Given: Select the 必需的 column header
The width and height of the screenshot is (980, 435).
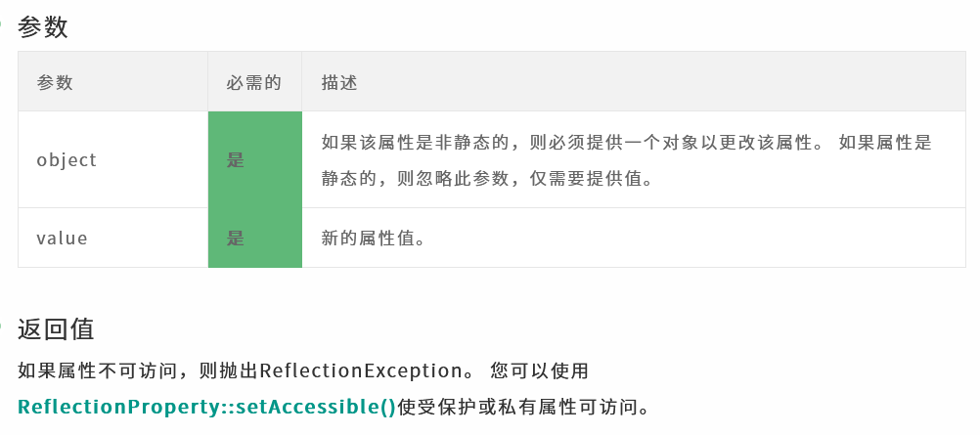Looking at the screenshot, I should (253, 82).
